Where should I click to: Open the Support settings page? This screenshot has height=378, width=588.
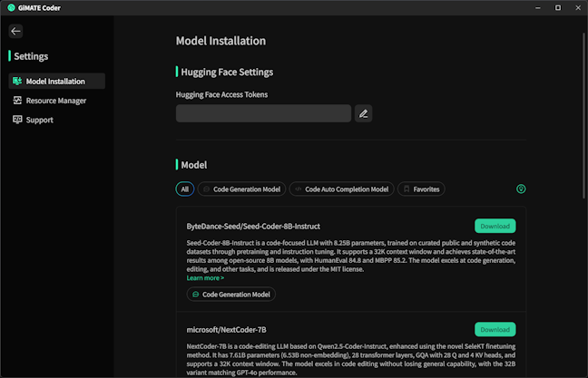point(40,120)
